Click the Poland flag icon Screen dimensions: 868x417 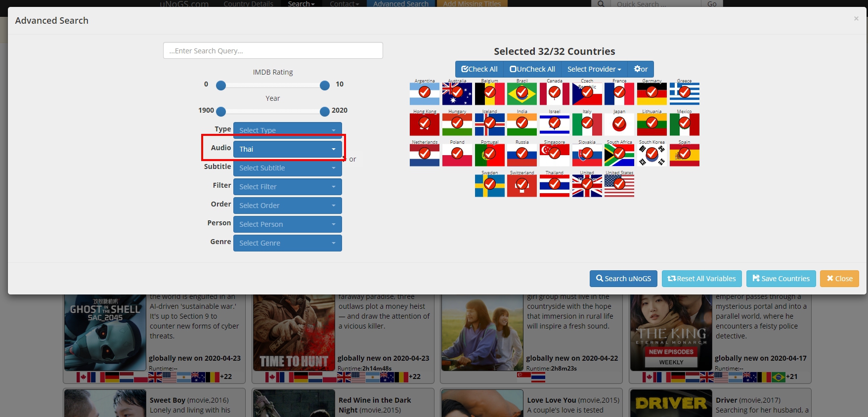[457, 155]
